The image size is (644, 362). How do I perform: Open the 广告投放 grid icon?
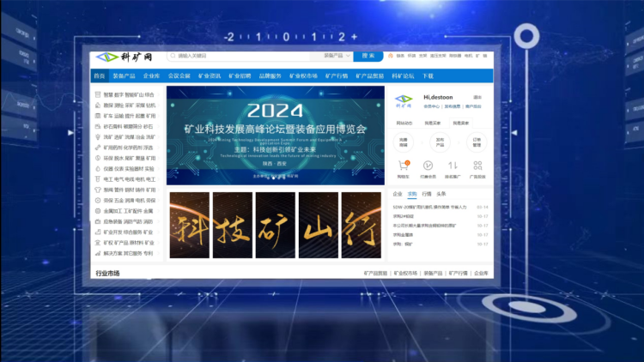(x=477, y=166)
